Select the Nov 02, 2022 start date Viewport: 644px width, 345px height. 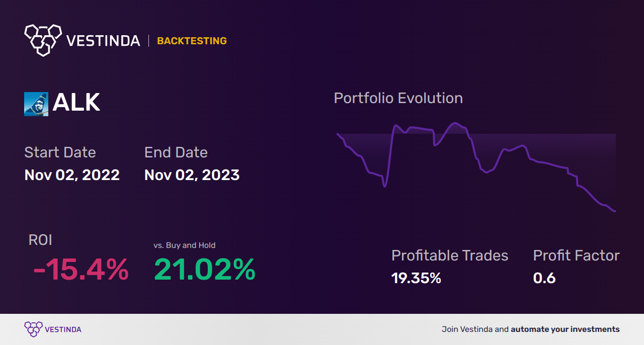pyautogui.click(x=72, y=175)
